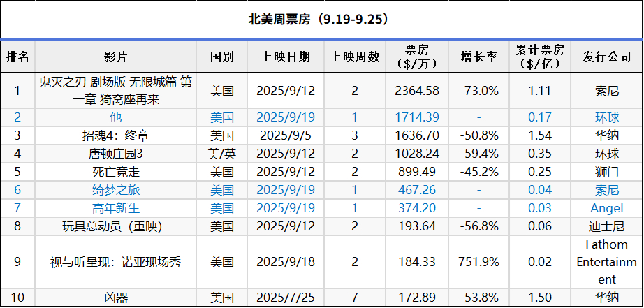Click the release date 2025/9/18
The image size is (644, 308).
coord(286,262)
